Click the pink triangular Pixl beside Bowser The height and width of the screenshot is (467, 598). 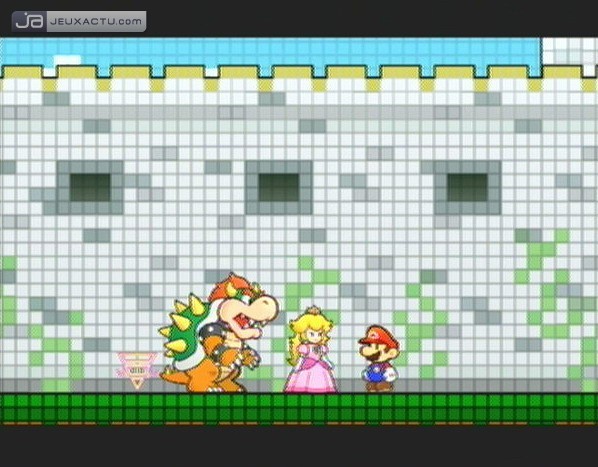point(138,370)
